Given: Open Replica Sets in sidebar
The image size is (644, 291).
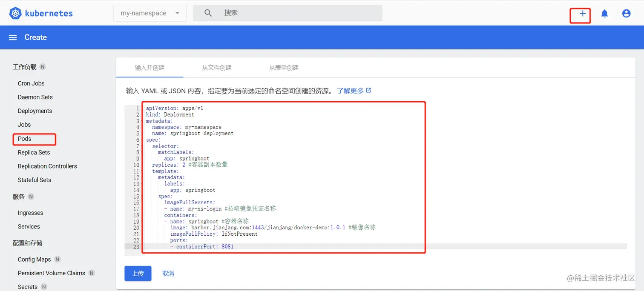Looking at the screenshot, I should [34, 152].
